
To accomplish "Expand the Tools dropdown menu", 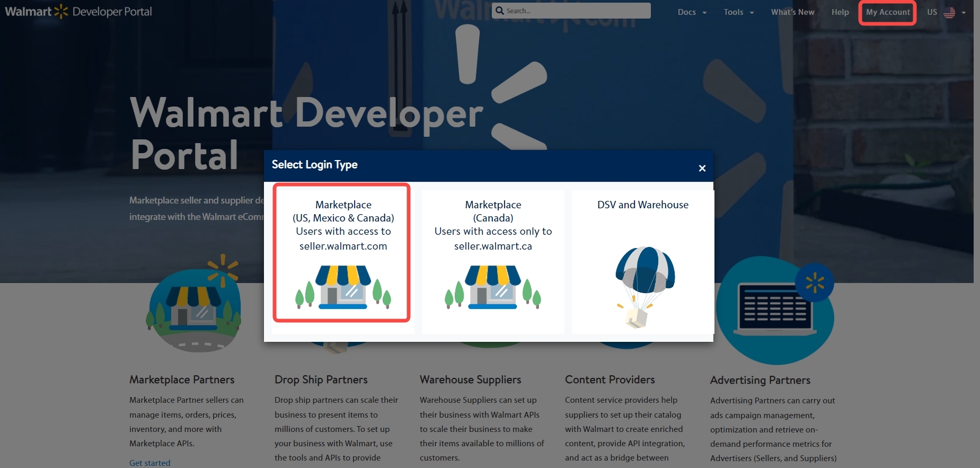I will (x=739, y=12).
